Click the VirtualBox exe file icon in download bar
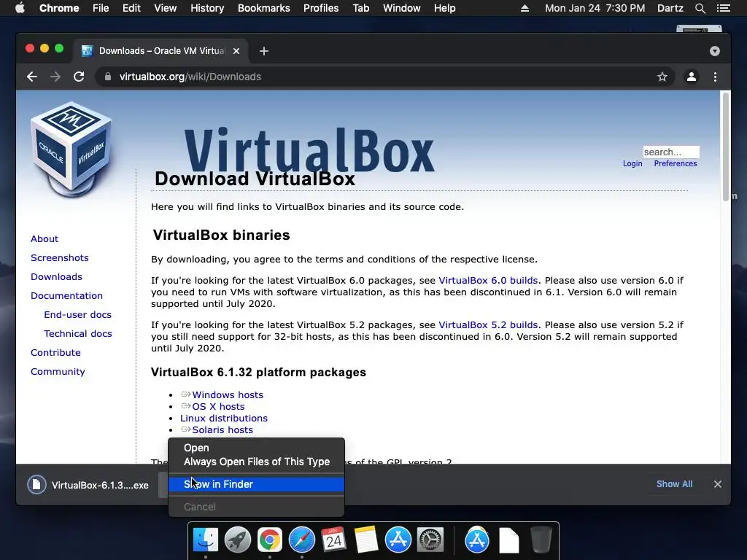Screen dimensions: 747x560 (36, 485)
